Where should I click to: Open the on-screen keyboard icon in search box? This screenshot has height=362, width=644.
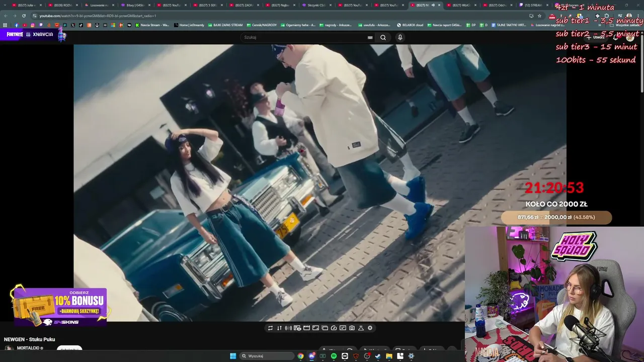point(370,37)
